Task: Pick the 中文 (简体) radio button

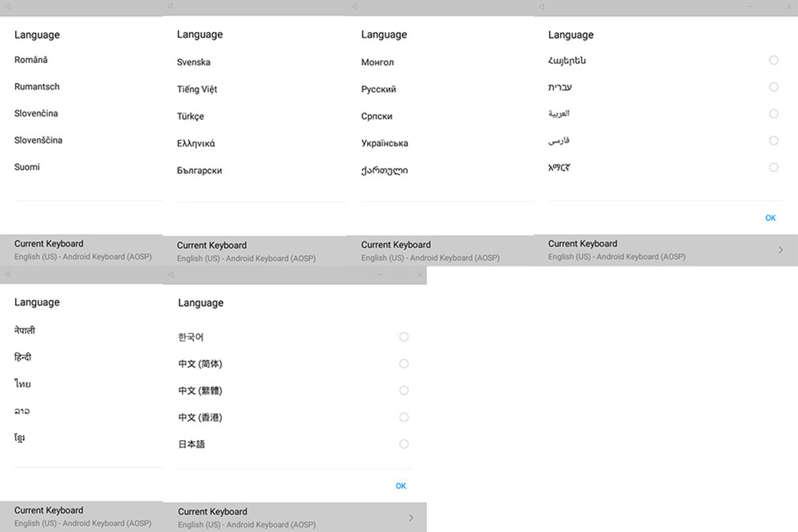Action: coord(404,364)
